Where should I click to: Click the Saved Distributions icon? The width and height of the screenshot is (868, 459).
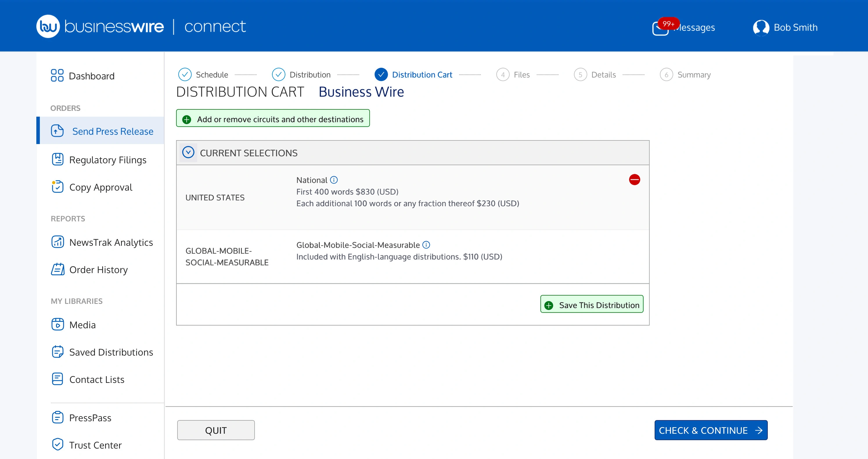[57, 352]
